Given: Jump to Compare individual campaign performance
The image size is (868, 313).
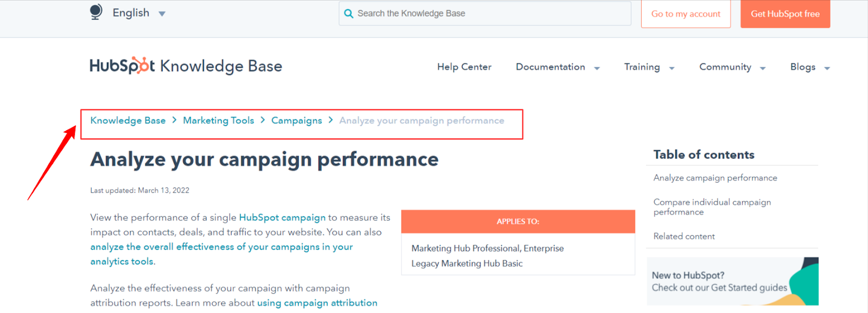Looking at the screenshot, I should [712, 207].
